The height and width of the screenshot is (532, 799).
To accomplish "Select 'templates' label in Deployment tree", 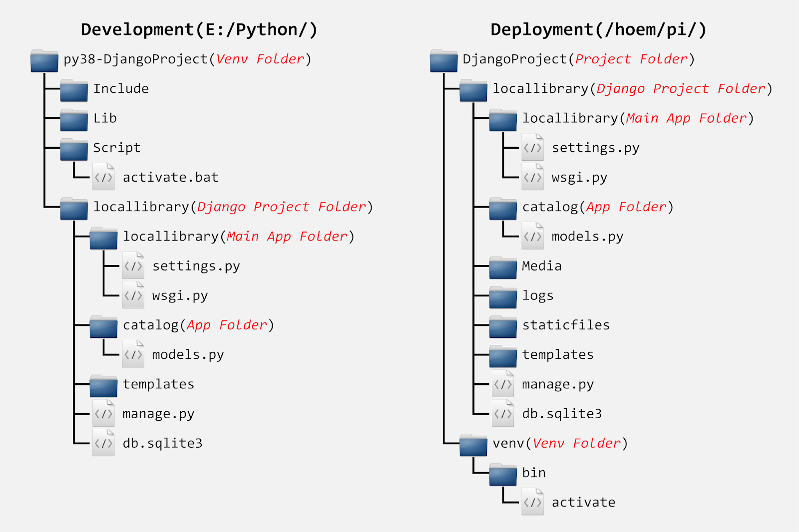I will click(x=558, y=355).
